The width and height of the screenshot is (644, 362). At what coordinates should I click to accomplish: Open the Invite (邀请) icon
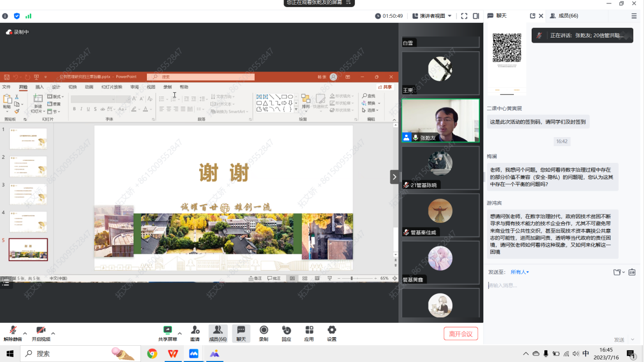click(195, 331)
